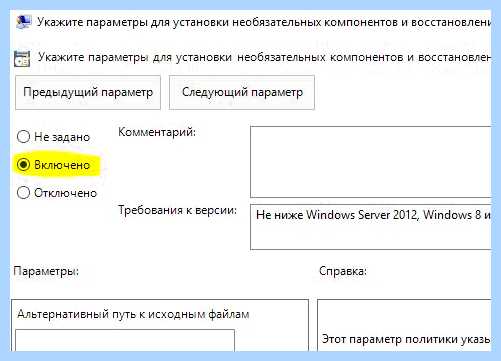
Task: Go to Предыдущий параметр
Action: 88,92
